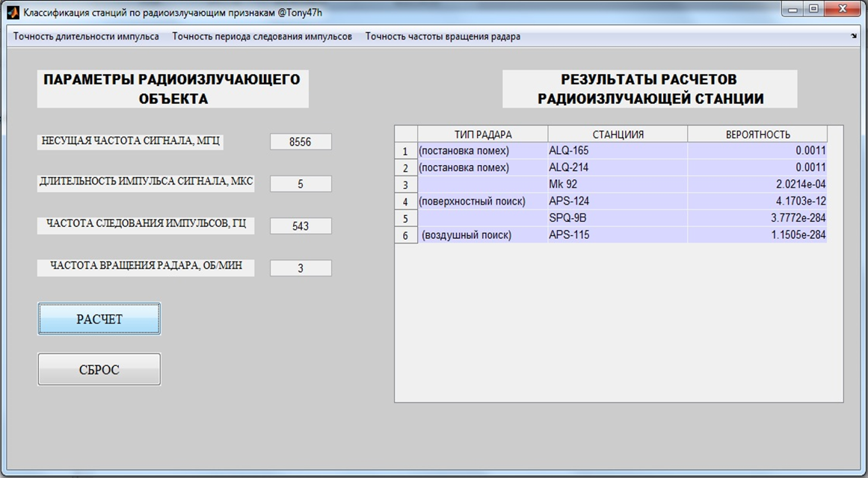
Task: Select the ALQ-214 station cell
Action: 618,167
